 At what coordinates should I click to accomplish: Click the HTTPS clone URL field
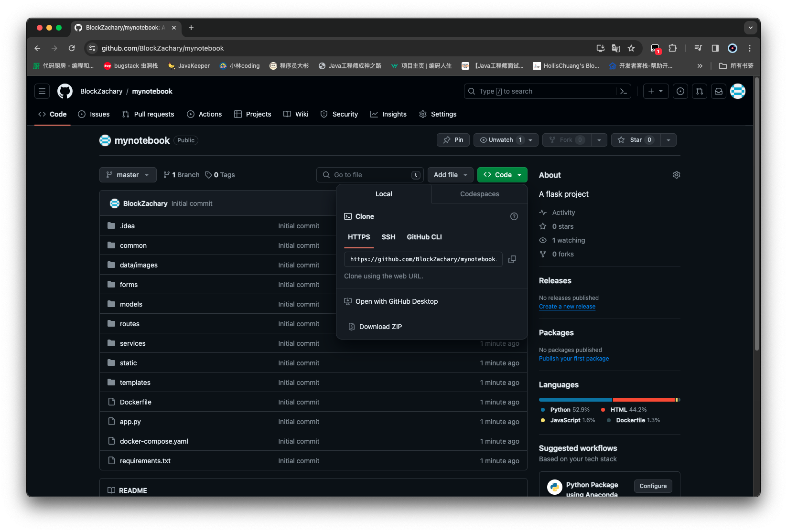423,259
